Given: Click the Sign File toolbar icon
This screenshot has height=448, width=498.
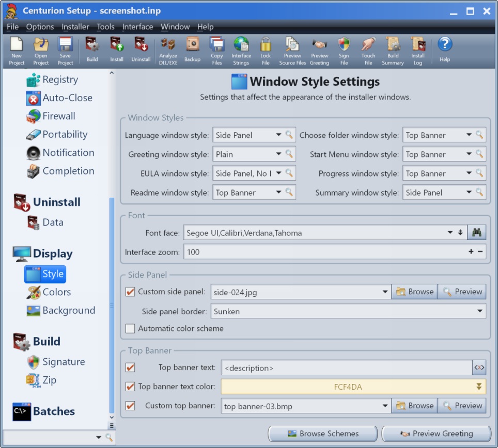Looking at the screenshot, I should [x=344, y=51].
